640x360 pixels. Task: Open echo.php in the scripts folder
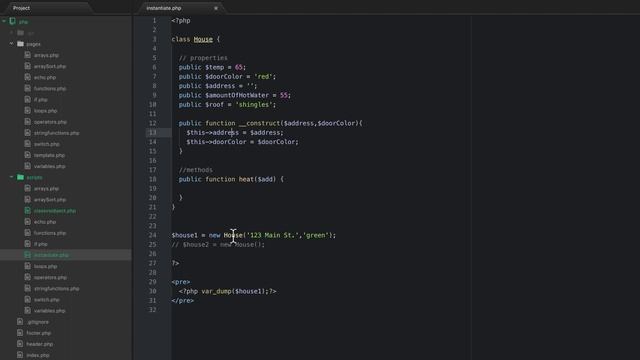point(44,222)
